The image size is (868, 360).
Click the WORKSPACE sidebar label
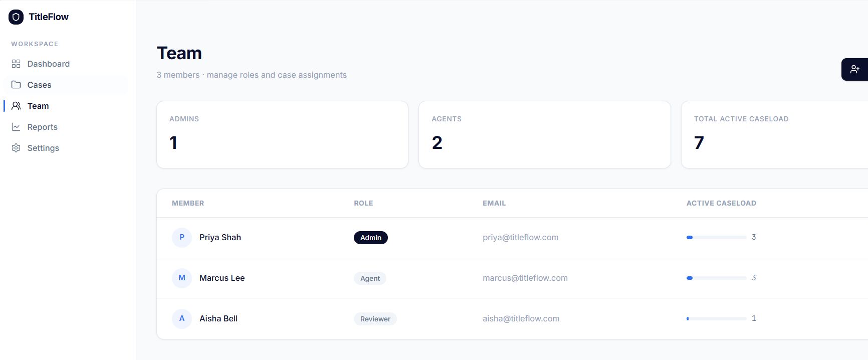(35, 44)
